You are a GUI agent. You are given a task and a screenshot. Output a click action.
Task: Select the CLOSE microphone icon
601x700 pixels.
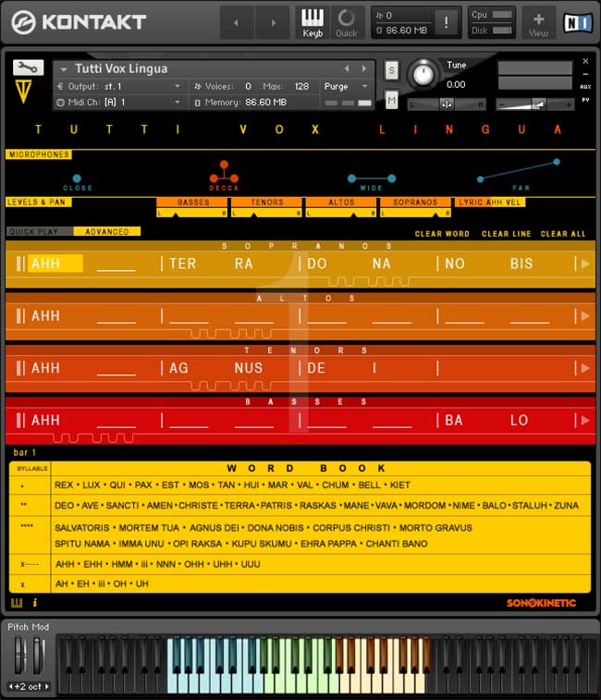tap(77, 178)
